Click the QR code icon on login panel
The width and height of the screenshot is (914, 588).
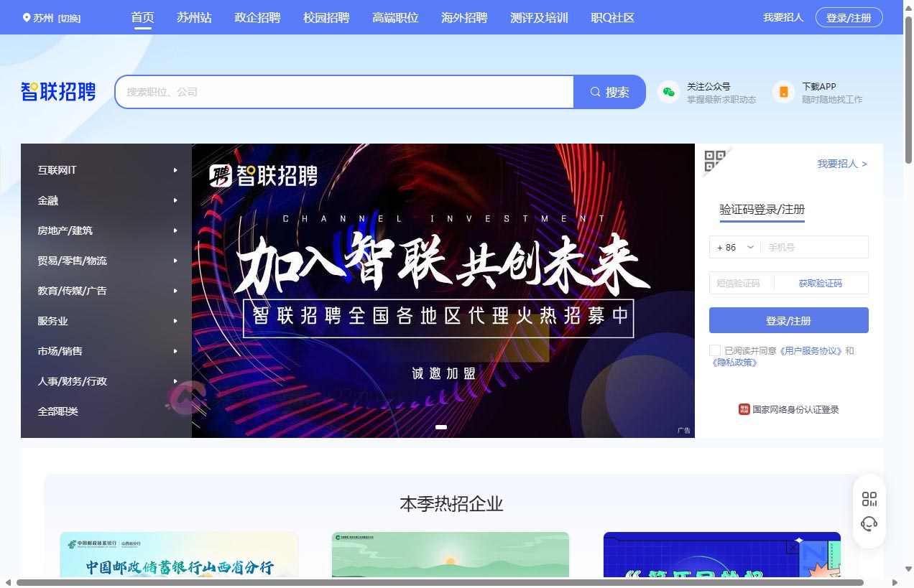point(714,162)
